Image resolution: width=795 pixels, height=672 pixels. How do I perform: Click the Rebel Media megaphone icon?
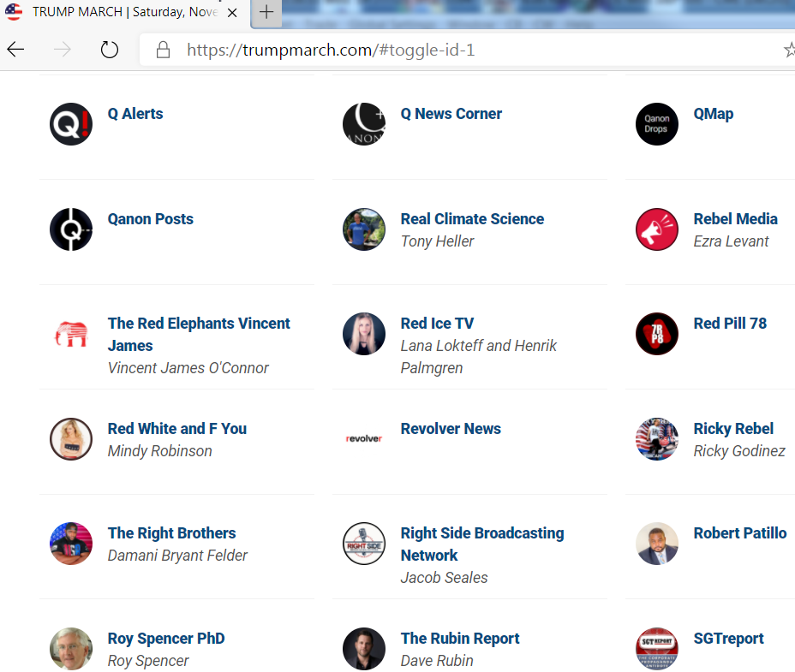coord(657,229)
